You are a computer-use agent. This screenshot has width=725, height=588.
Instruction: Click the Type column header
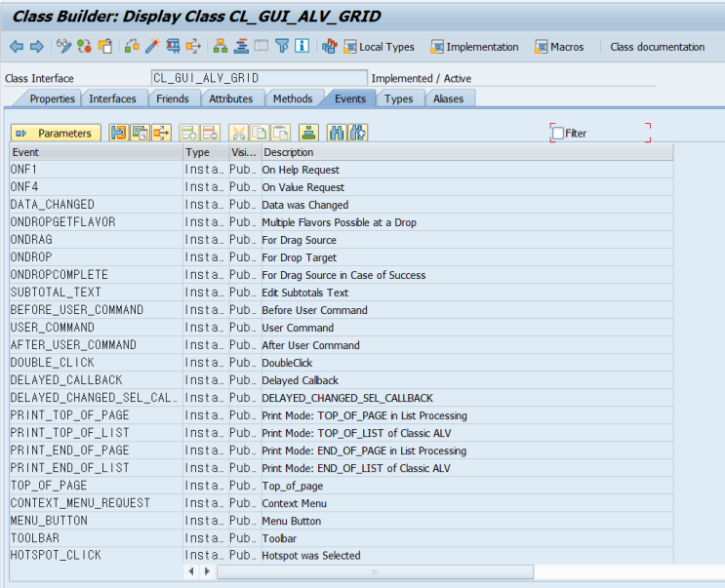(206, 152)
